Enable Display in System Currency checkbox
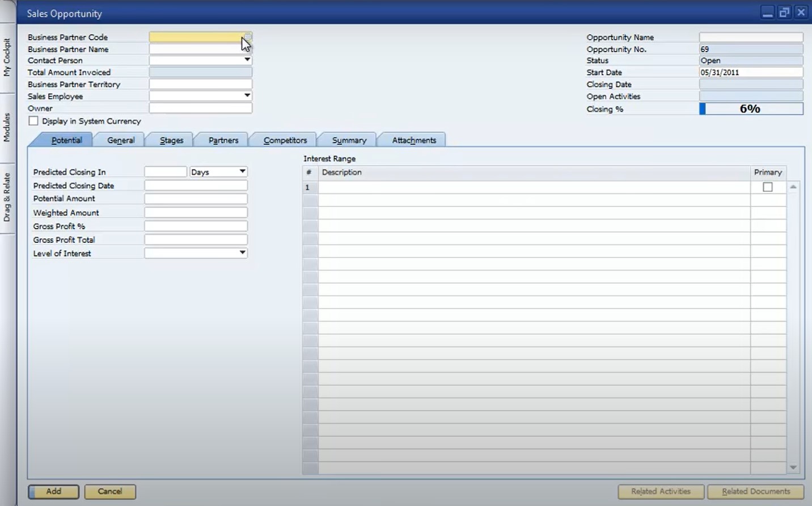The height and width of the screenshot is (506, 812). [x=33, y=121]
